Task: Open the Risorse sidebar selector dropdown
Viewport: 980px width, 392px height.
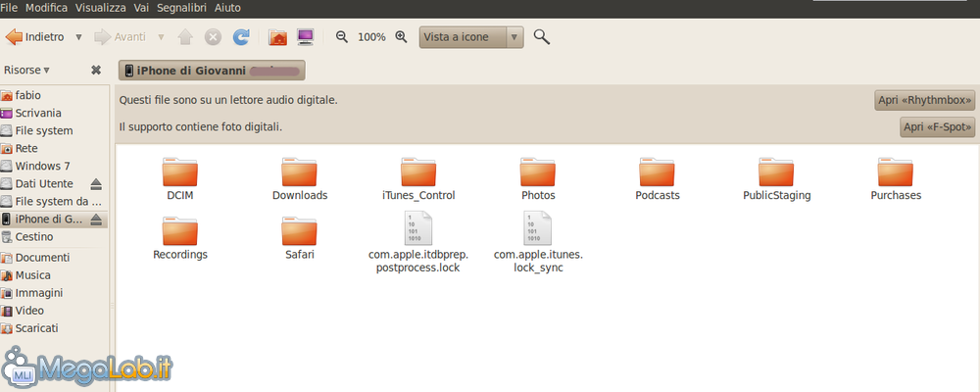Action: (x=26, y=70)
